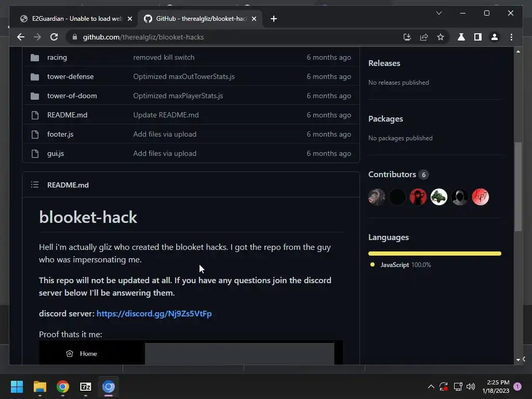Open the red scribble avatar contributor

480,197
